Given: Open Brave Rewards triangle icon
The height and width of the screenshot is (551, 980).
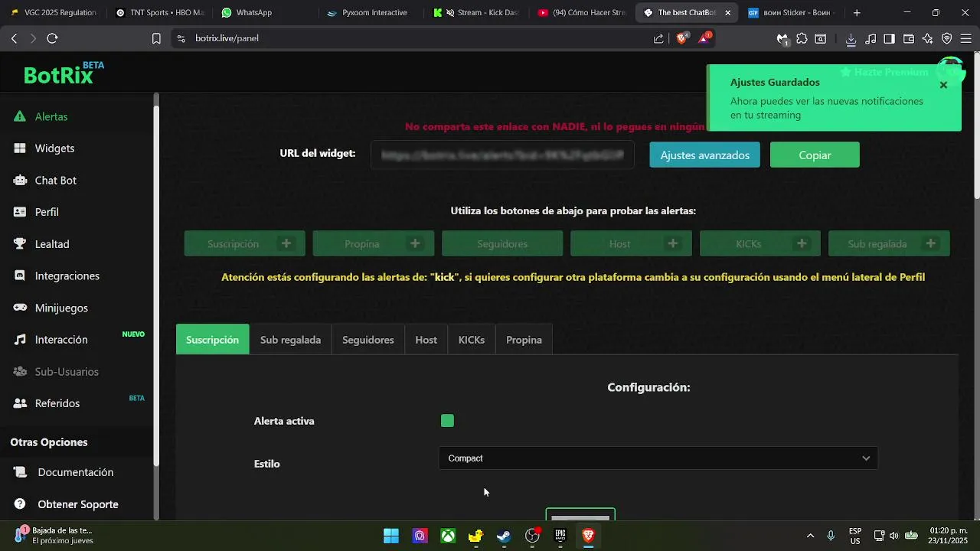Looking at the screenshot, I should [704, 38].
